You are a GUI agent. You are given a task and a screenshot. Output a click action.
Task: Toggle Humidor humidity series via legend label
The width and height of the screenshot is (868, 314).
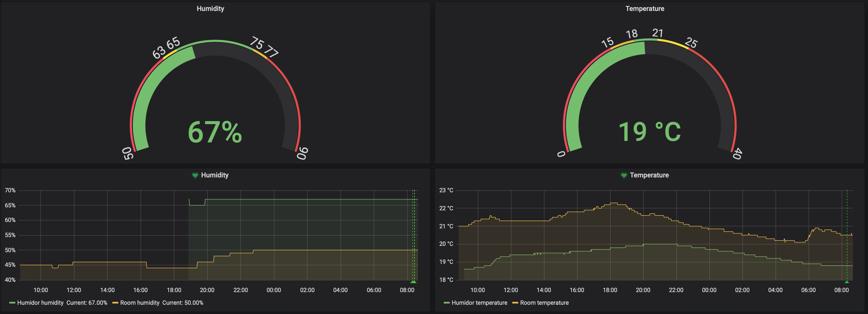40,303
